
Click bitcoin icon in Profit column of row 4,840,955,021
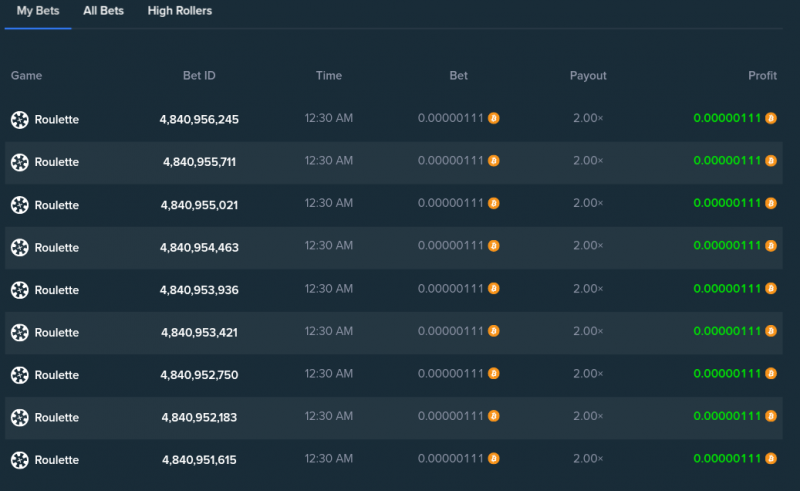[x=771, y=203]
